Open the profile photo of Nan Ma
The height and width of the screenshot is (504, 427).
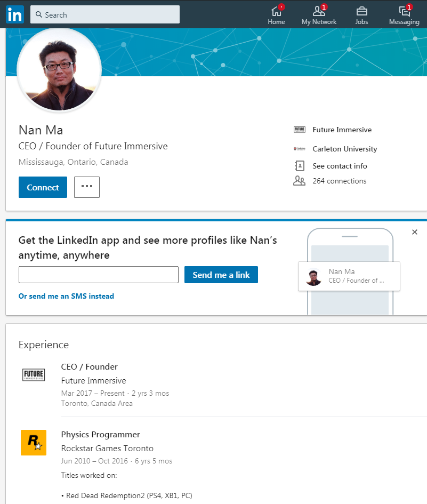[59, 69]
